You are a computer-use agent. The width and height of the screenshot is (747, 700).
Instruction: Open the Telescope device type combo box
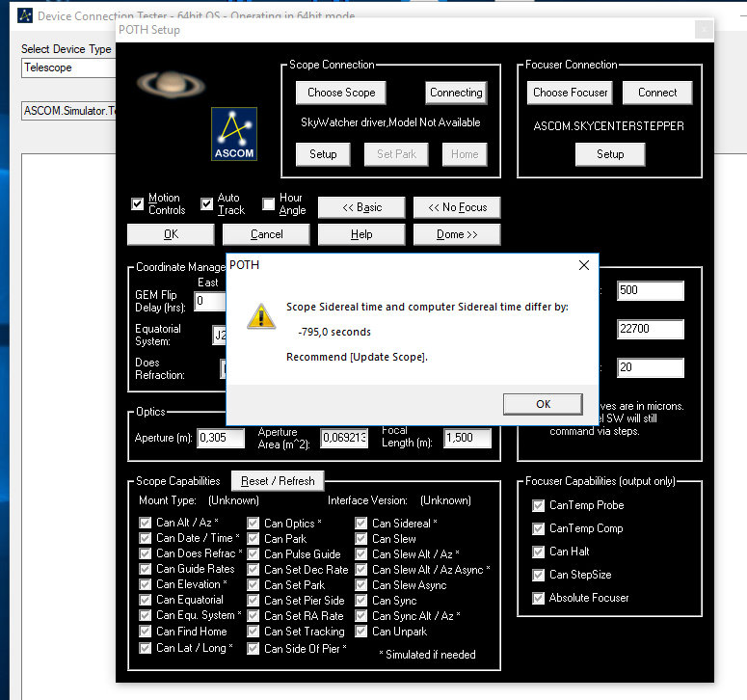pos(68,67)
